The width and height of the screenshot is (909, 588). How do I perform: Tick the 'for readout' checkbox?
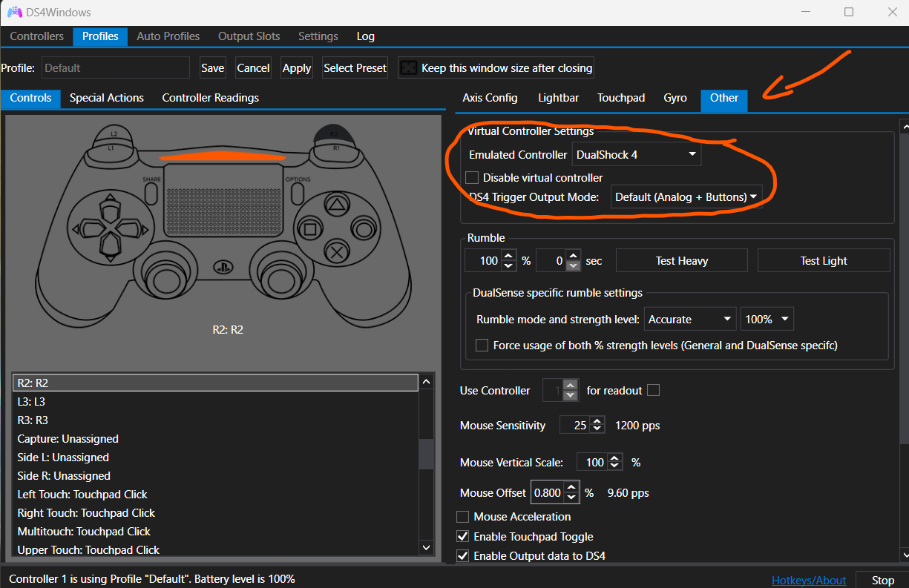[653, 390]
